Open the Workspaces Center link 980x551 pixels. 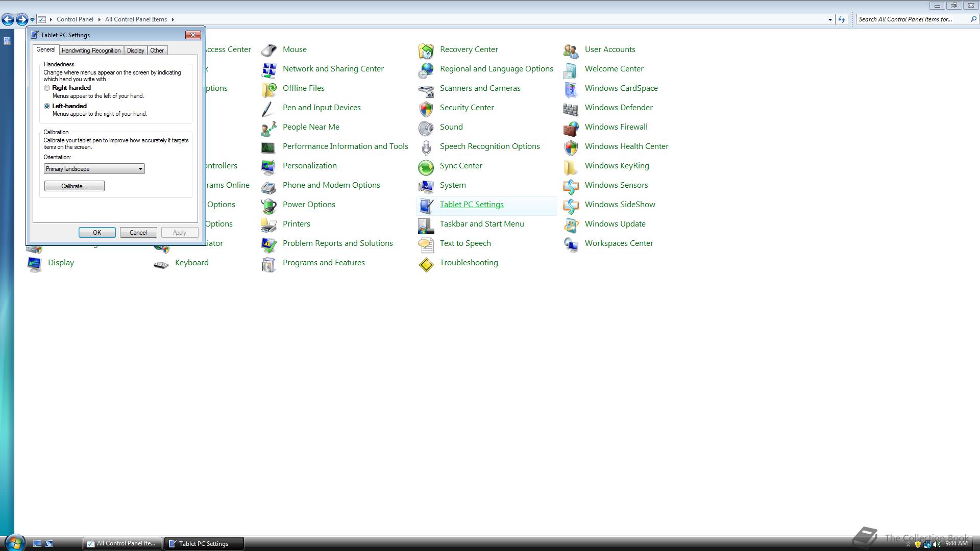(619, 243)
